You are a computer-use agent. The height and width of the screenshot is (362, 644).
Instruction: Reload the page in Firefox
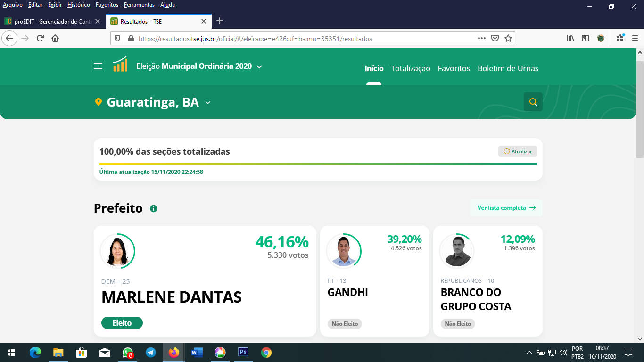[40, 39]
